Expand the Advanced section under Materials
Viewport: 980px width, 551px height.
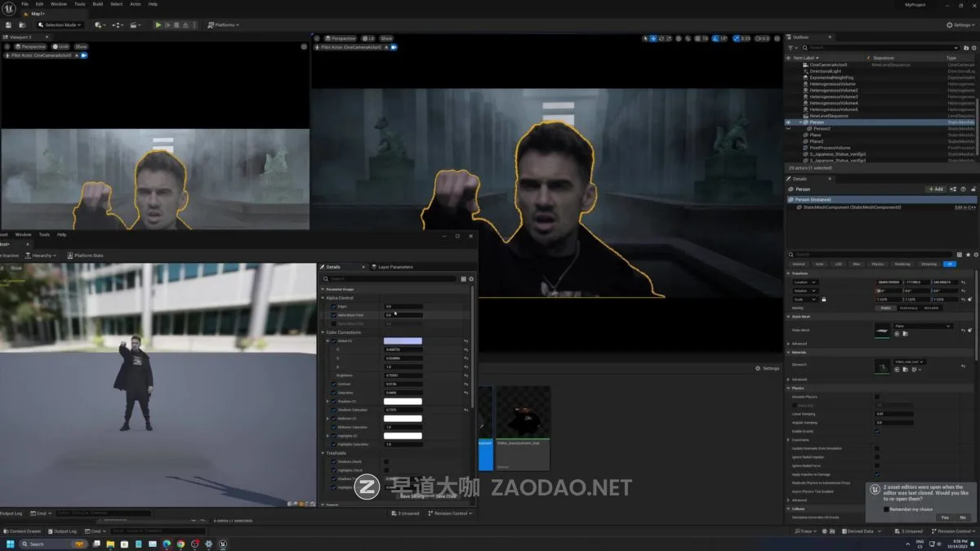coord(799,380)
